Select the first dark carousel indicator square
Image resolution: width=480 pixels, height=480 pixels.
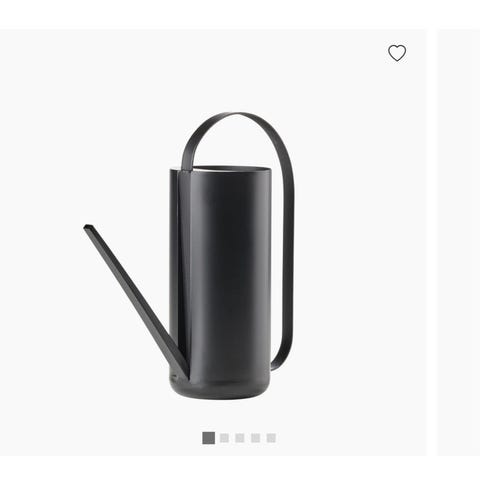(x=209, y=438)
